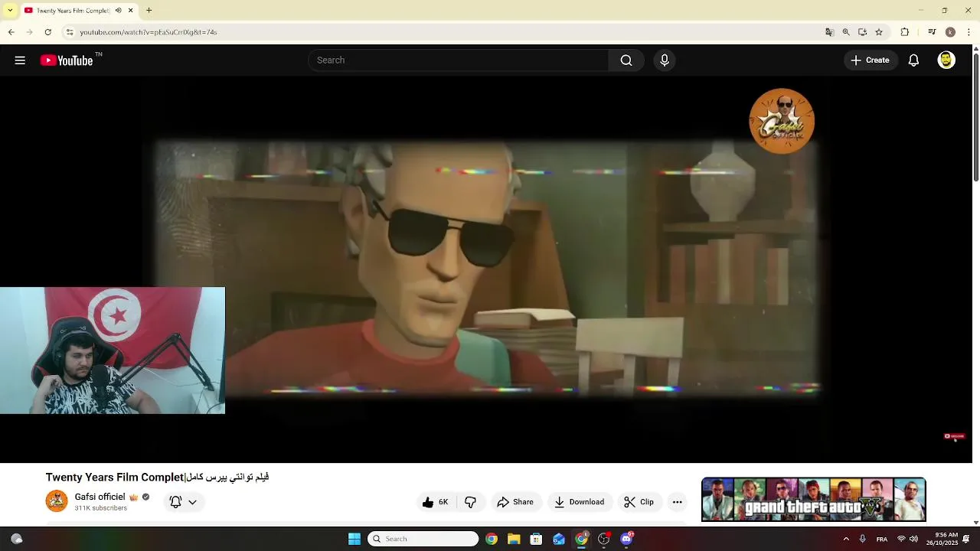Dislike the video with thumbs down
980x551 pixels.
pyautogui.click(x=471, y=502)
